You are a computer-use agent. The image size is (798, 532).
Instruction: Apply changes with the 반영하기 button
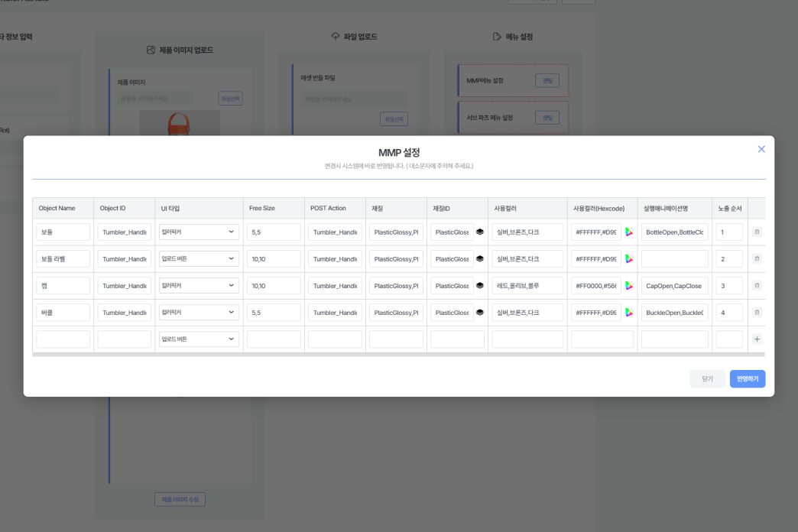tap(747, 379)
